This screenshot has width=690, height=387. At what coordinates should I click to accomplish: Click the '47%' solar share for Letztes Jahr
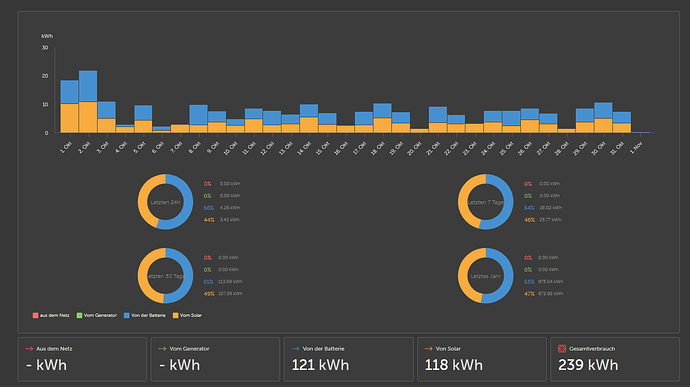coord(529,294)
